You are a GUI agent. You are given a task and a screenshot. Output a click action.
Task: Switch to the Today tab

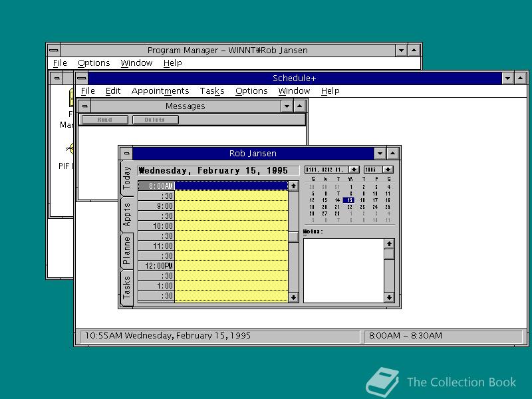[x=126, y=178]
